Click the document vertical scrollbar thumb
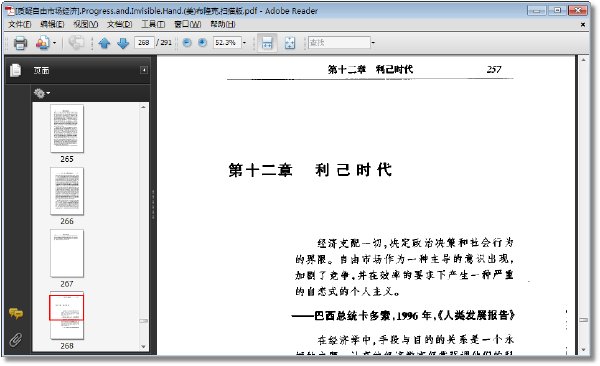The image size is (600, 366). (583, 320)
